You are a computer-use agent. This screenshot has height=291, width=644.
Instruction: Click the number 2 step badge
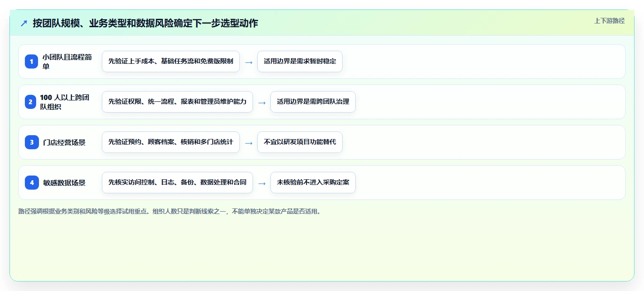[31, 102]
